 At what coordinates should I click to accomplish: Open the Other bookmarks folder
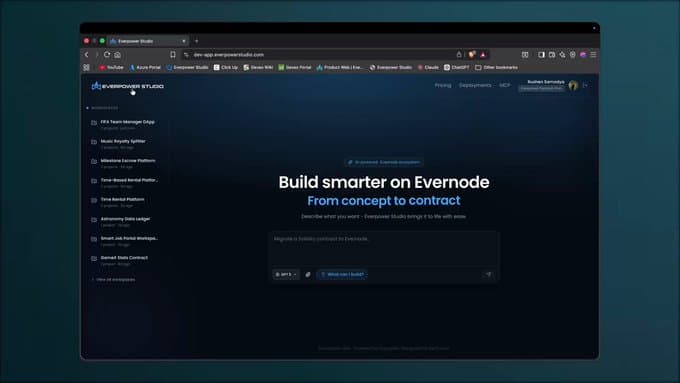497,67
